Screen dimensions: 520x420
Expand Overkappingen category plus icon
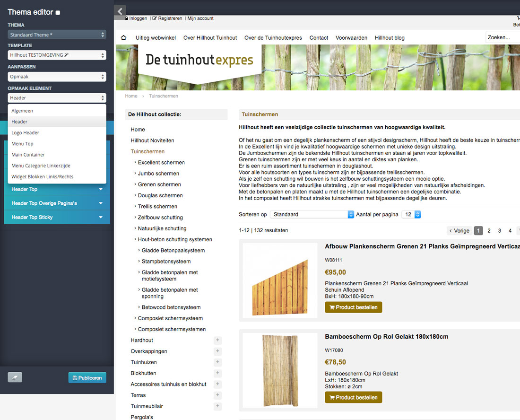pyautogui.click(x=217, y=351)
